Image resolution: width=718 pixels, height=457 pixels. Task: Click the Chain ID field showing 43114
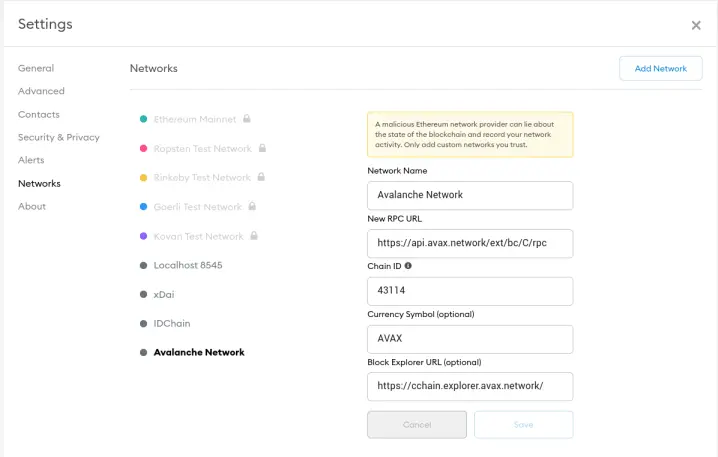point(470,291)
